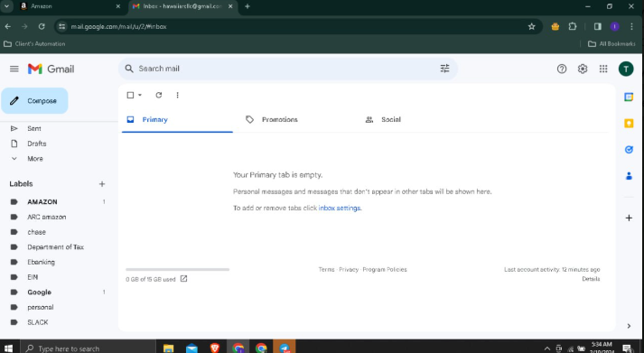Select the Gmail Inbox browser tab

pyautogui.click(x=183, y=6)
